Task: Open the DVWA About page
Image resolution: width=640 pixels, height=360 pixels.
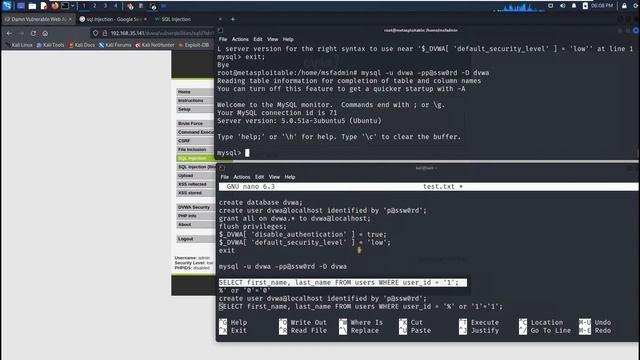Action: 195,224
